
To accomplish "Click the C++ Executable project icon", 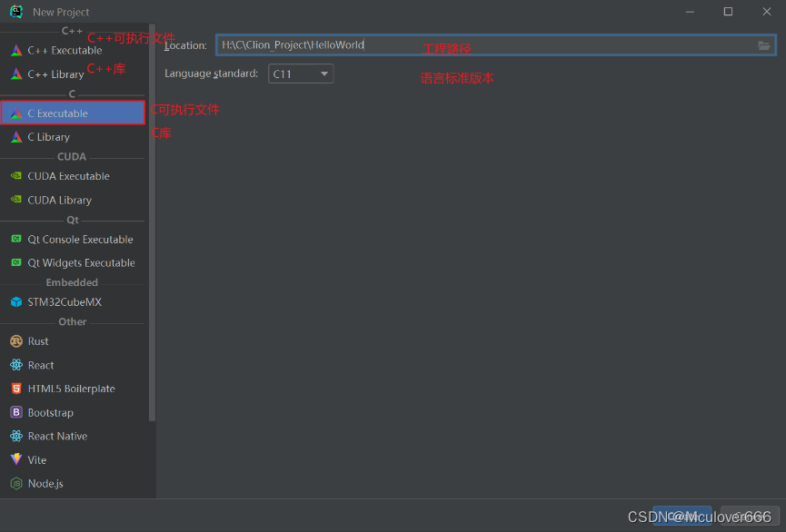I will (16, 50).
